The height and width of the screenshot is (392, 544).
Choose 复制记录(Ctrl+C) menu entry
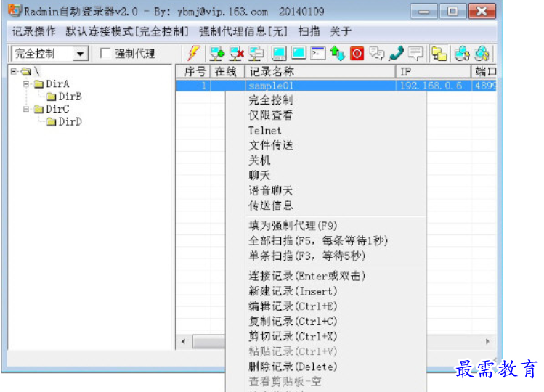click(326, 322)
